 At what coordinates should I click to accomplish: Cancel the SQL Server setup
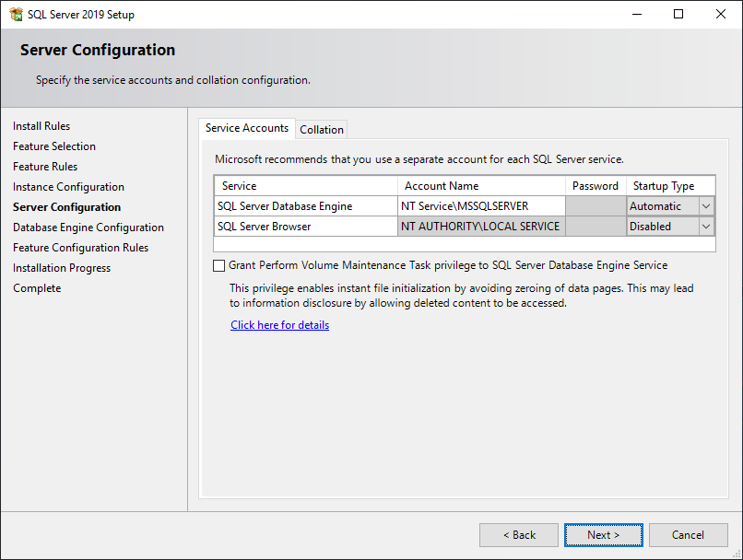[688, 535]
